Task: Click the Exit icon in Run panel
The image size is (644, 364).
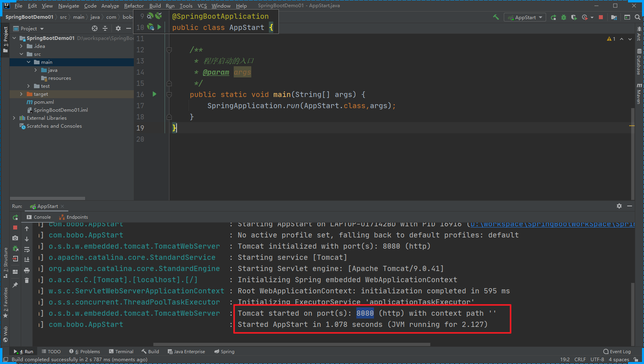Action: click(15, 259)
